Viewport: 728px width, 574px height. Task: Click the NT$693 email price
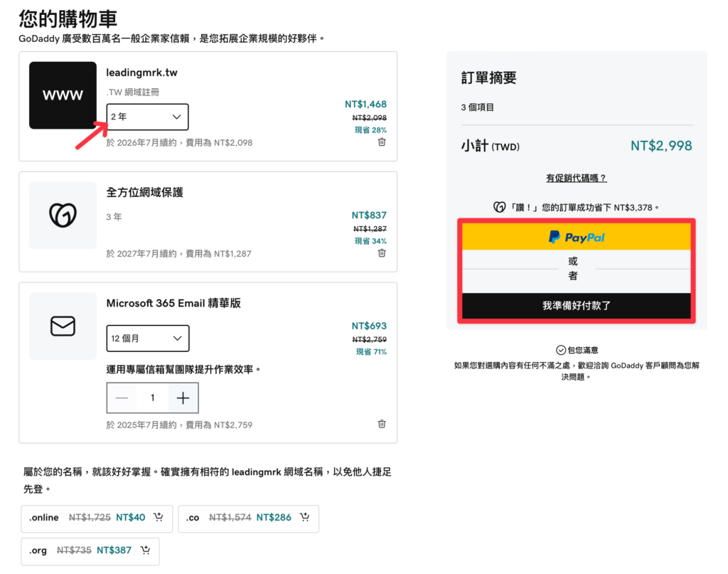pyautogui.click(x=369, y=326)
